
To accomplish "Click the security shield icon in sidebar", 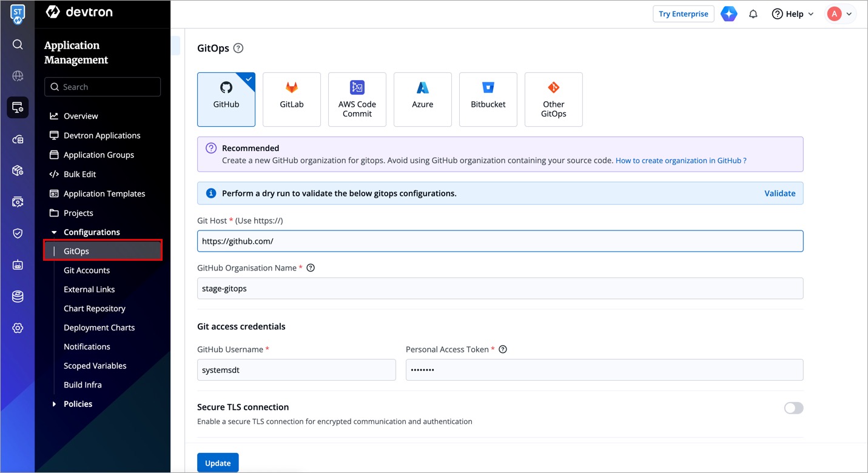I will pos(18,233).
